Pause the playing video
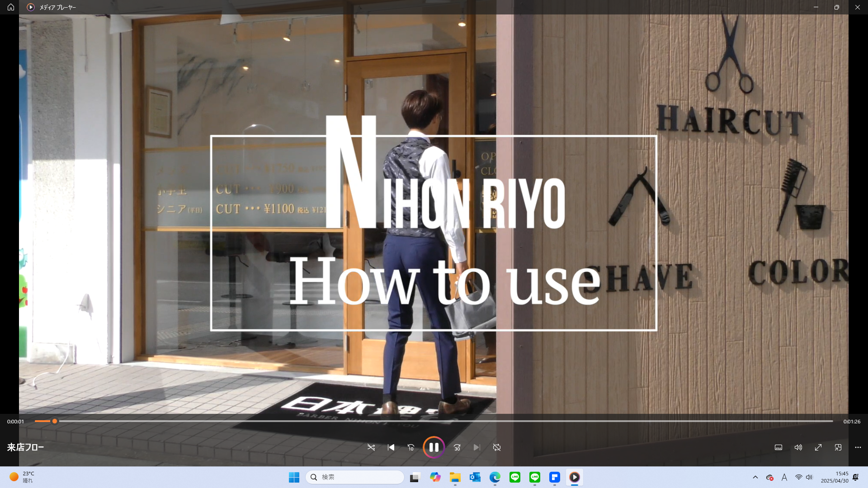This screenshot has width=868, height=488. (434, 447)
